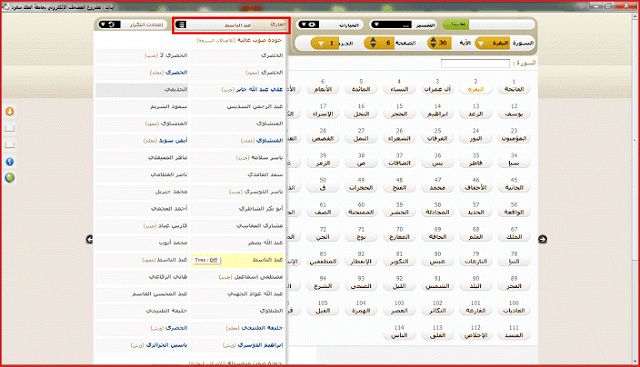Select reciter محمد أيوب
Screen dimensions: 640x367
point(141,242)
